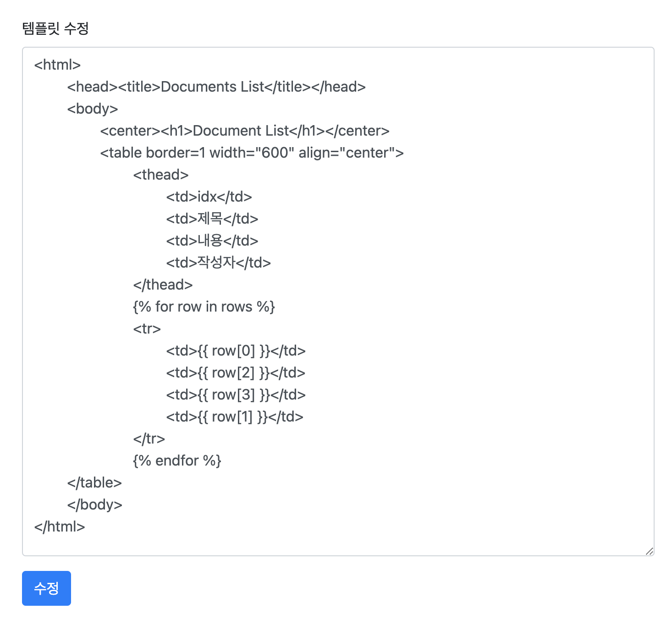Screen dimensions: 672x625
Task: Click the template textarea resize handle
Action: pos(649,551)
